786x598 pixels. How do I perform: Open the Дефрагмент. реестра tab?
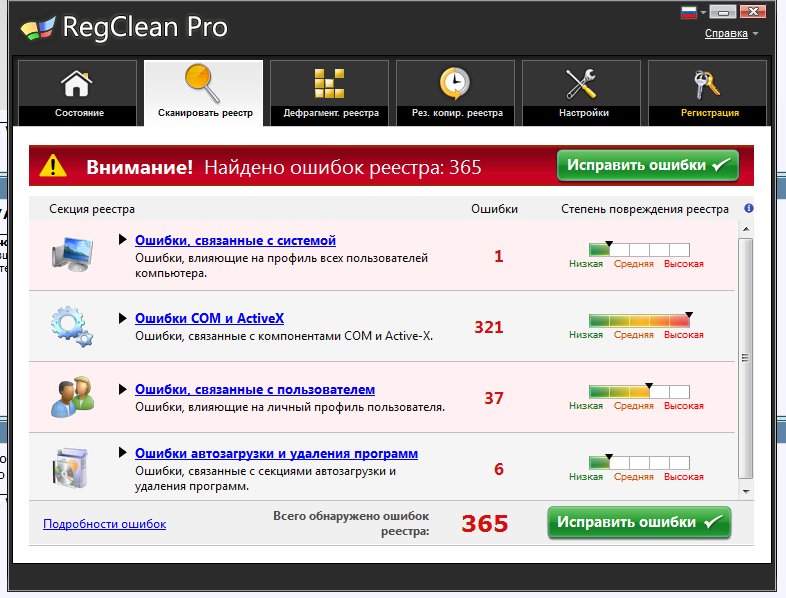(x=329, y=93)
